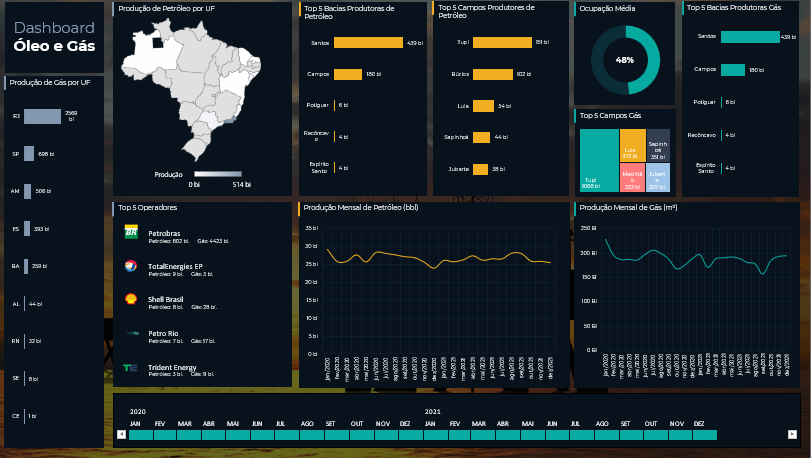The image size is (812, 461).
Task: Click the TotalEnergies EP logo
Action: coord(131,266)
